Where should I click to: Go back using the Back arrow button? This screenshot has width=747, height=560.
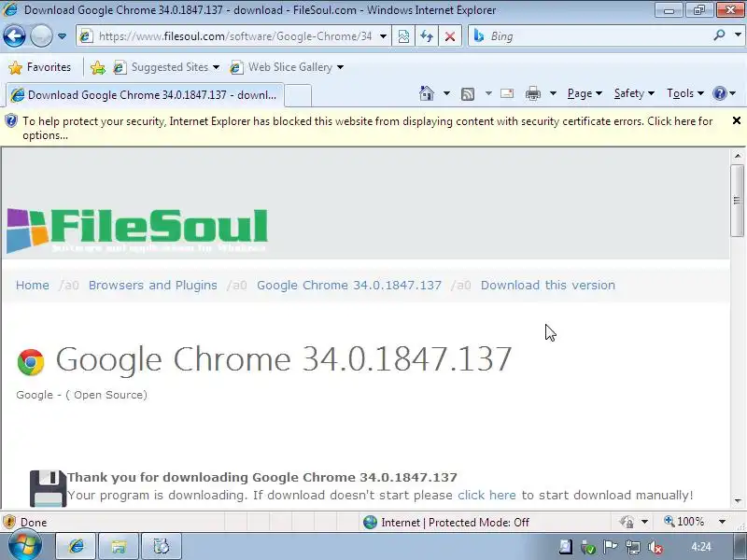pos(14,36)
